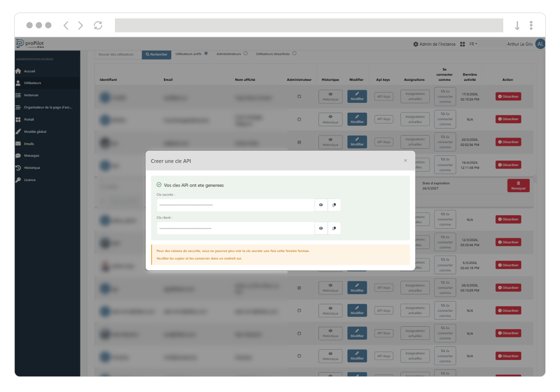
Task: Copy the client key to the clipboard
Action: (x=334, y=228)
